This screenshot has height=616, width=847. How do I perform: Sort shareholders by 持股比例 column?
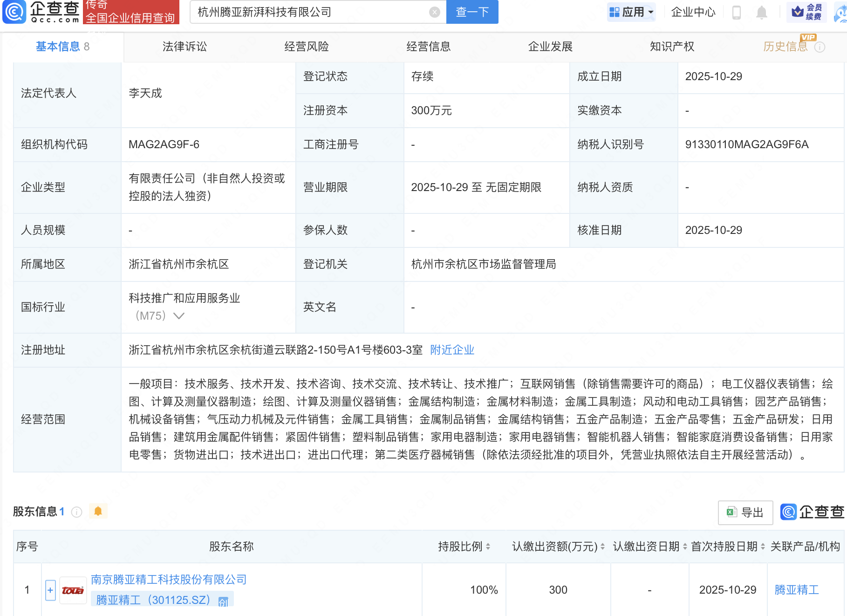point(488,547)
